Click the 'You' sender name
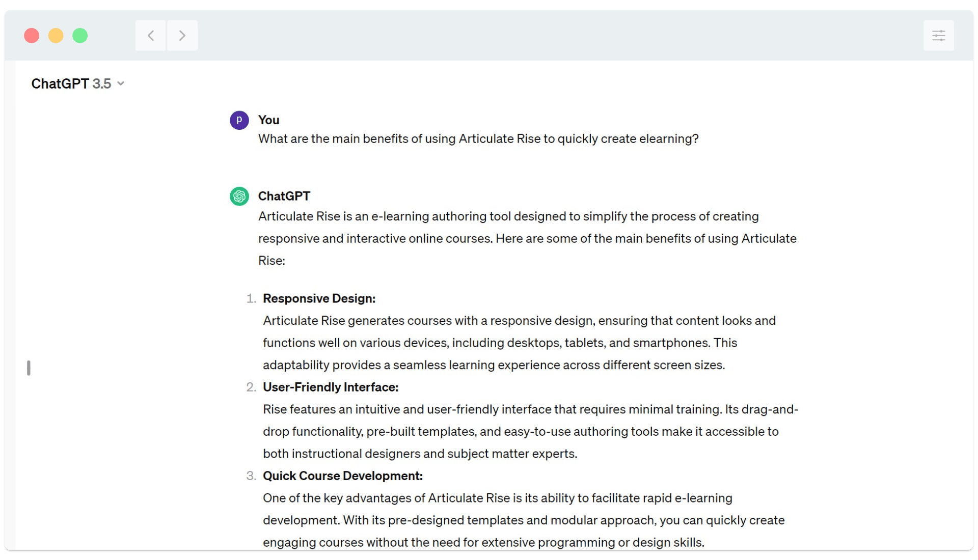The width and height of the screenshot is (978, 560). point(268,120)
